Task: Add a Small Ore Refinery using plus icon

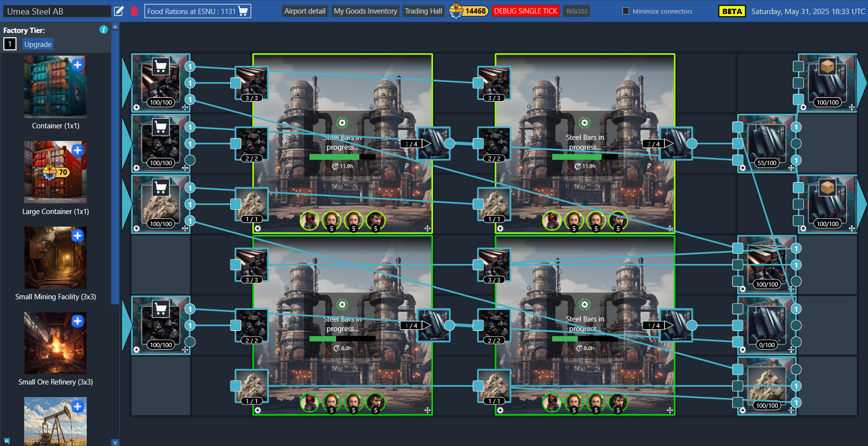Action: 77,321
